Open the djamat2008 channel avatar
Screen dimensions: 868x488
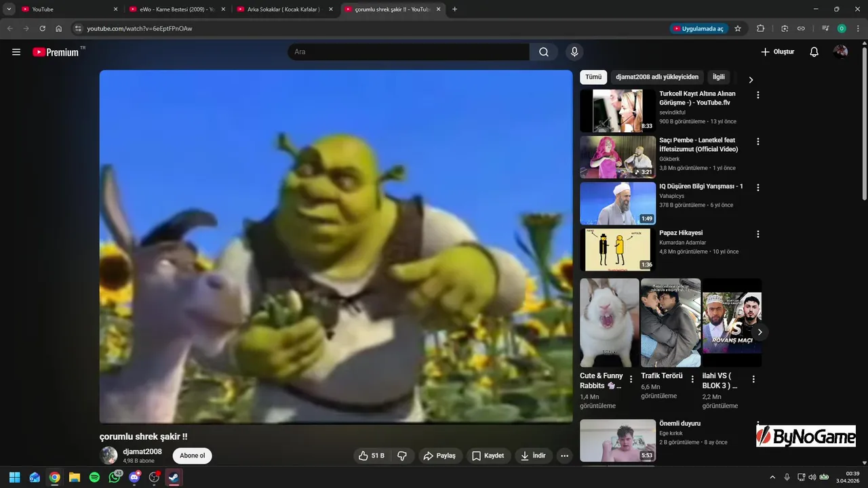click(108, 455)
